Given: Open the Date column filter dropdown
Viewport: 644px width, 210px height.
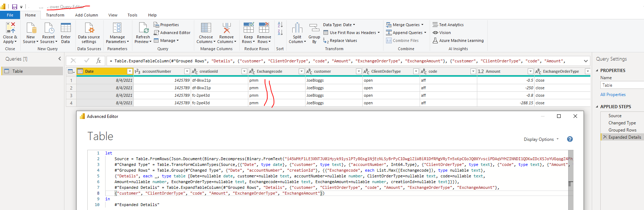Looking at the screenshot, I should click(x=130, y=71).
